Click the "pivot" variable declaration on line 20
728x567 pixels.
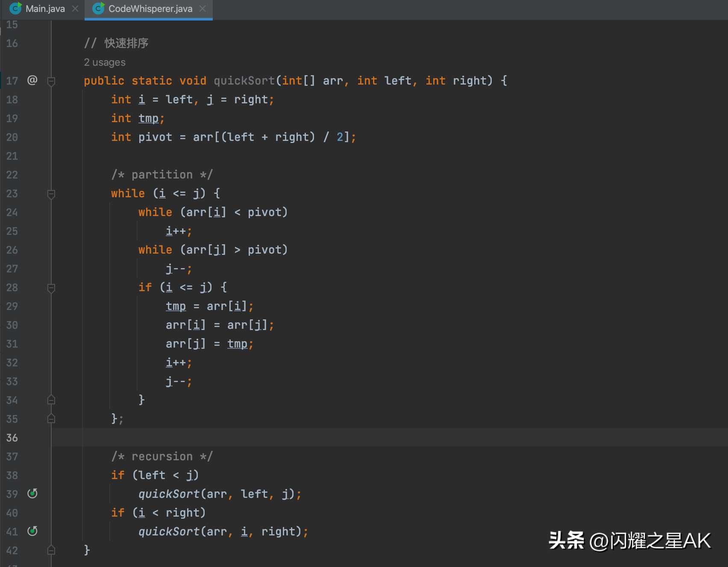[x=155, y=137]
